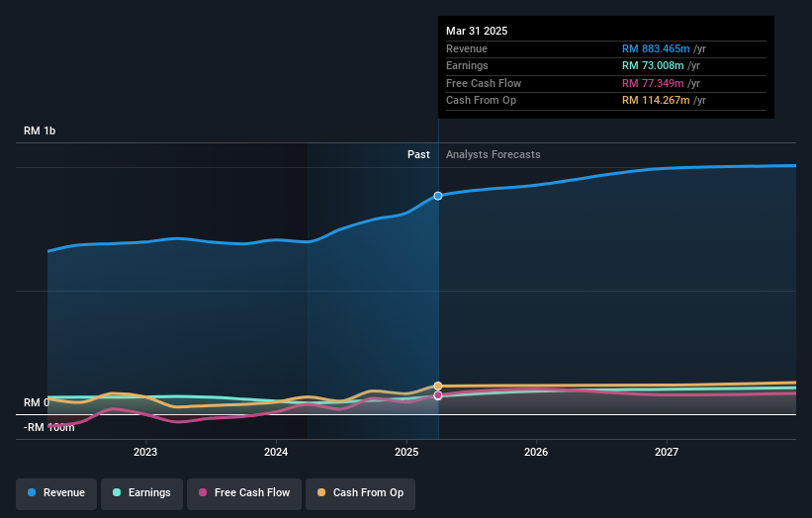Click the tooltip date 'Mar 31 2025'
Image resolution: width=812 pixels, height=518 pixels.
(477, 31)
